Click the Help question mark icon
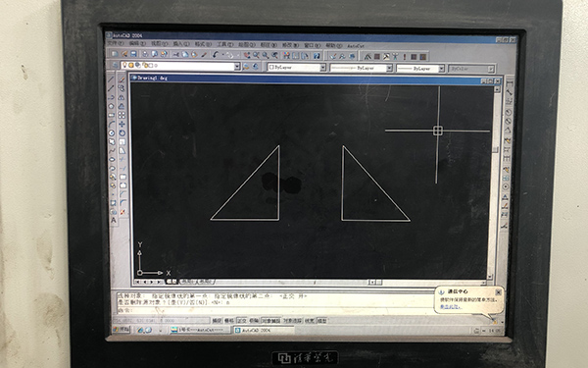 (317, 56)
